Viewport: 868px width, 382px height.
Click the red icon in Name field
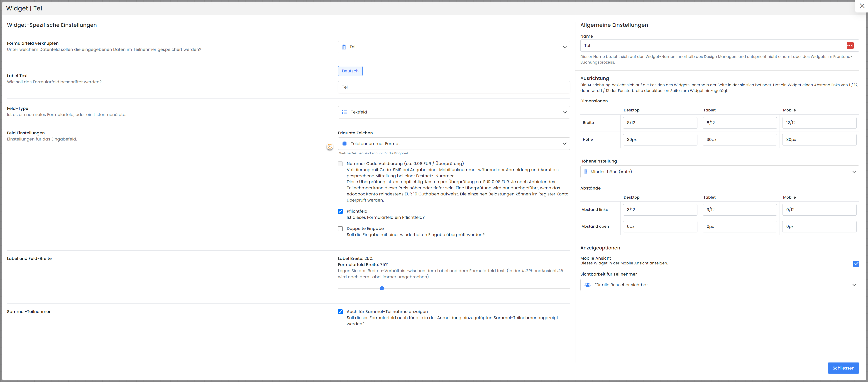(x=850, y=46)
